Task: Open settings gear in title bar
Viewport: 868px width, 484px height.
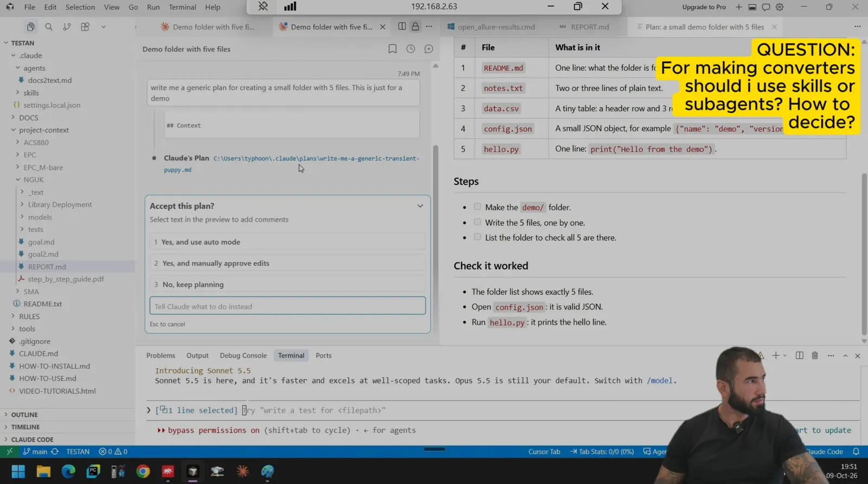Action: click(x=780, y=7)
